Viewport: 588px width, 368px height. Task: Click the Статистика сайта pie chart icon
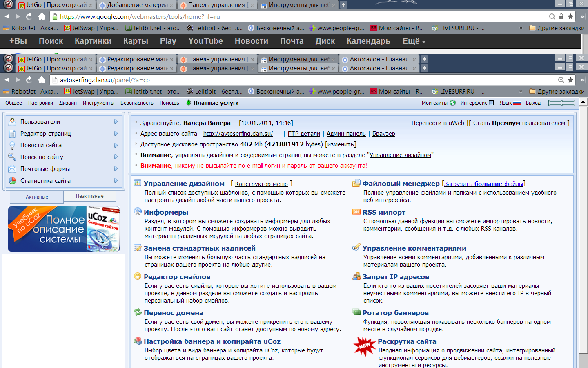pyautogui.click(x=12, y=180)
